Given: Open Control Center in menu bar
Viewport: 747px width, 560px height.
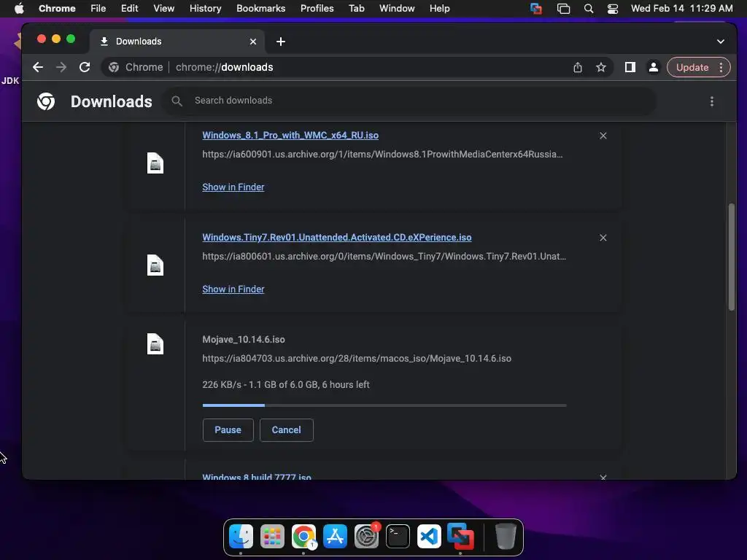Looking at the screenshot, I should (x=613, y=9).
